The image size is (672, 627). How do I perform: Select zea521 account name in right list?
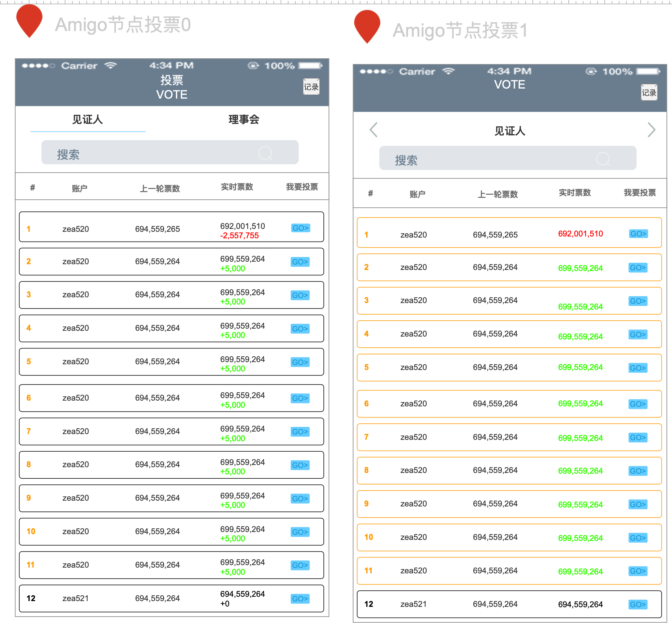click(x=413, y=604)
